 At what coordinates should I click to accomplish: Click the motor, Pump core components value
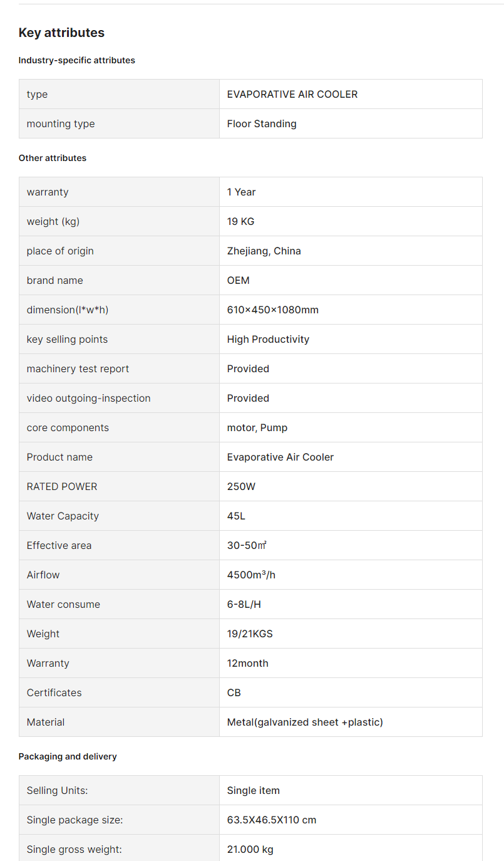[x=257, y=427]
